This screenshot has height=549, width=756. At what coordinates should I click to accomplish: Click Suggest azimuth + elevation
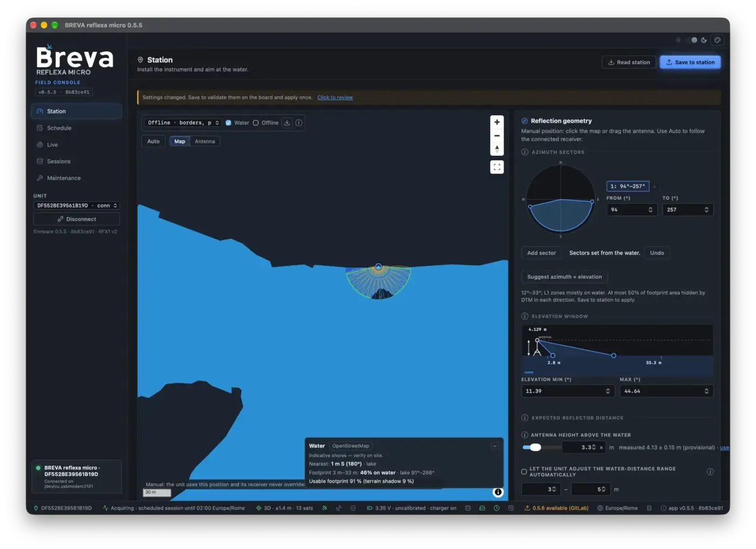coord(564,277)
